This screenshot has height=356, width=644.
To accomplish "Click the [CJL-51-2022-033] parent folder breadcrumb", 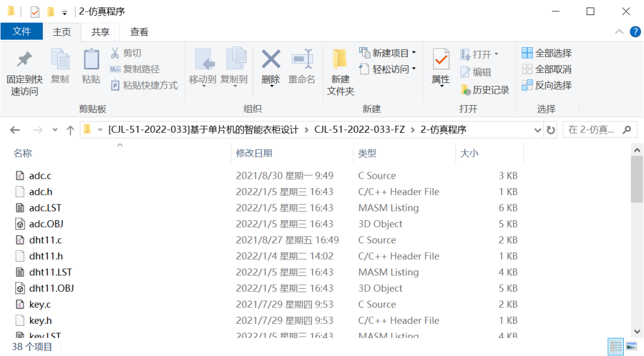I will coord(203,130).
